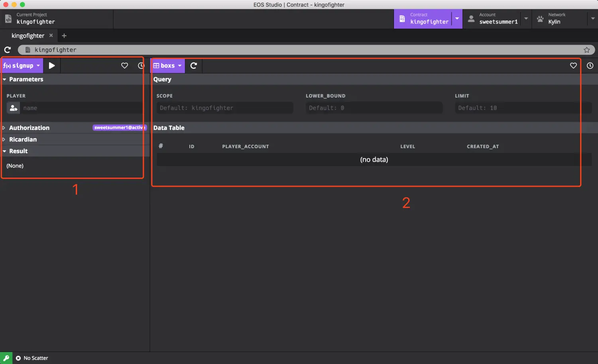
Task: Select the kingofighter tab
Action: point(28,36)
